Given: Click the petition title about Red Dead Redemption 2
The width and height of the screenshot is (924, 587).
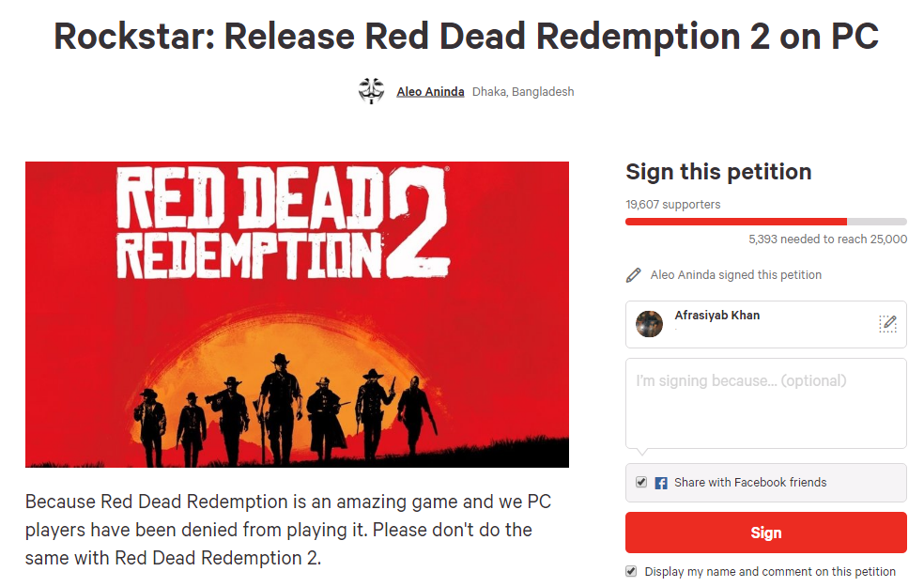Looking at the screenshot, I should 462,36.
